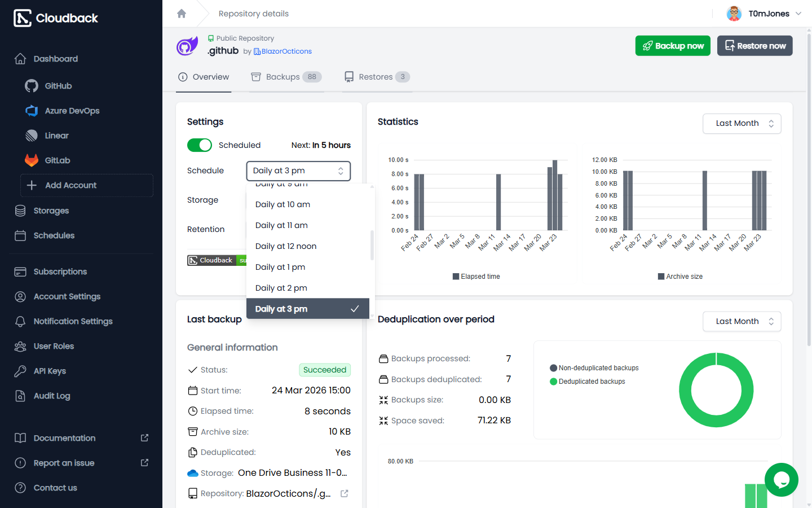Click the home breadcrumb icon
The height and width of the screenshot is (508, 812).
pos(182,14)
